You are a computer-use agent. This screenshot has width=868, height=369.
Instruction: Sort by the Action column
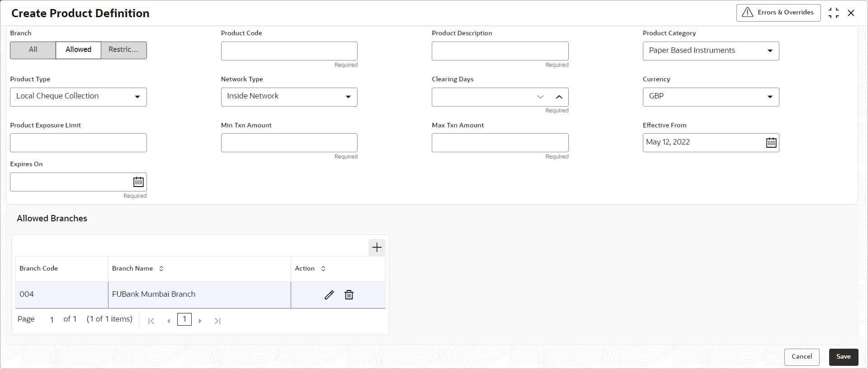tap(323, 269)
